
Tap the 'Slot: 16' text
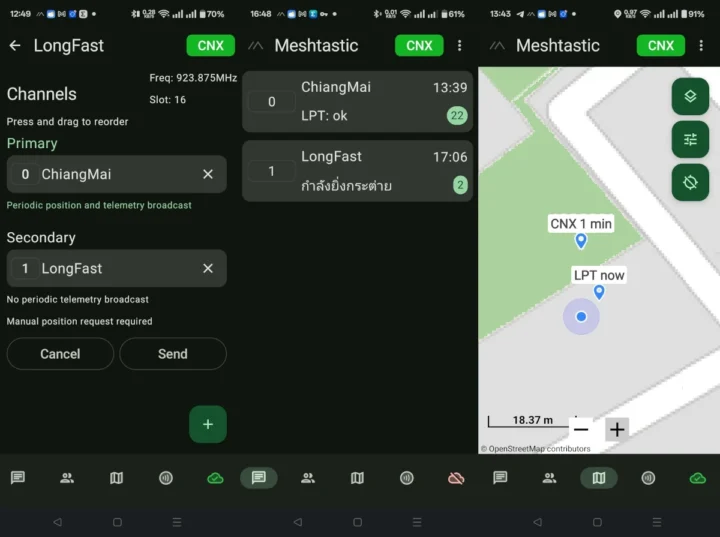(168, 100)
